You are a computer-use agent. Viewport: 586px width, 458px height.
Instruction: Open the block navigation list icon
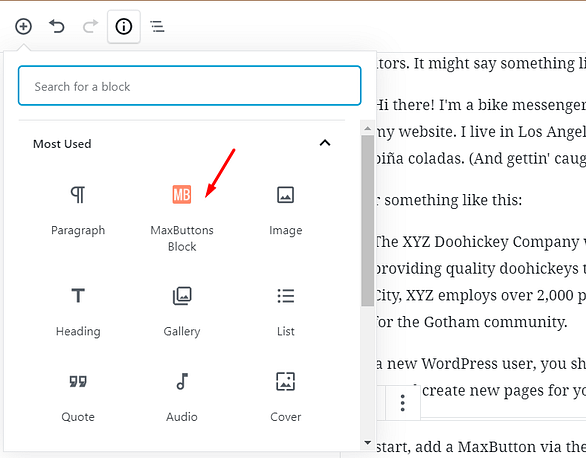click(x=157, y=27)
